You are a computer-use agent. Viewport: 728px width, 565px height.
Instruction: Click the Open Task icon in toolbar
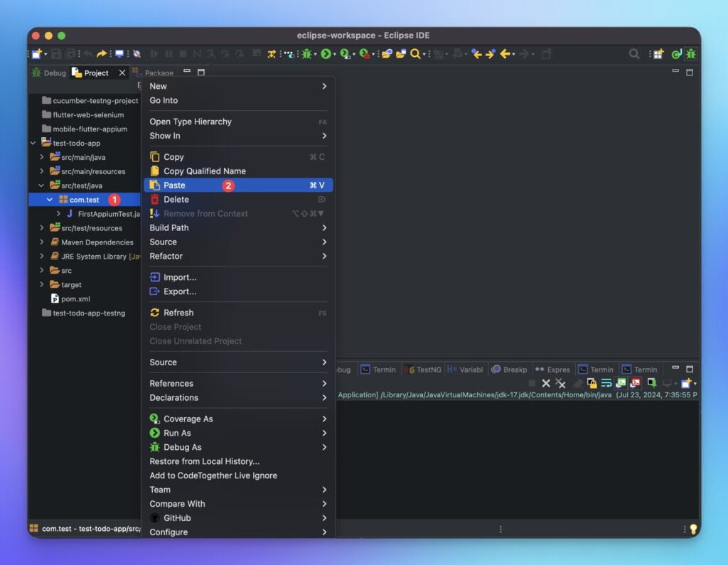coord(401,54)
